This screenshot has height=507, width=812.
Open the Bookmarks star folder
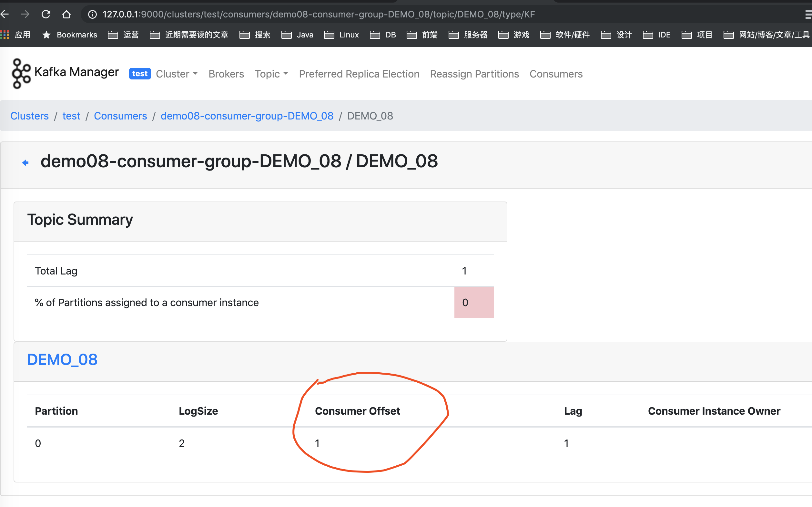coord(70,35)
